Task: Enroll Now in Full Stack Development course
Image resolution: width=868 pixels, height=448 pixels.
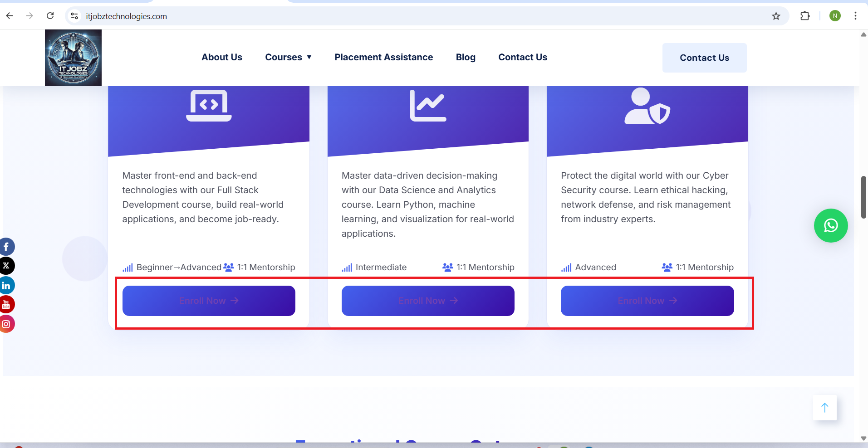Action: (x=209, y=301)
